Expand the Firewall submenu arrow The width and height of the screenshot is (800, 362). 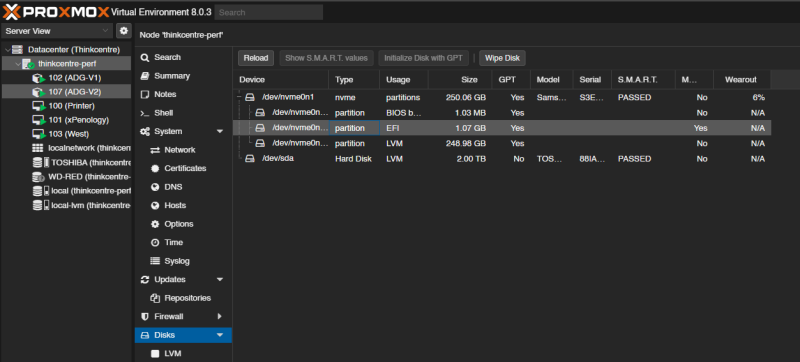pyautogui.click(x=220, y=317)
